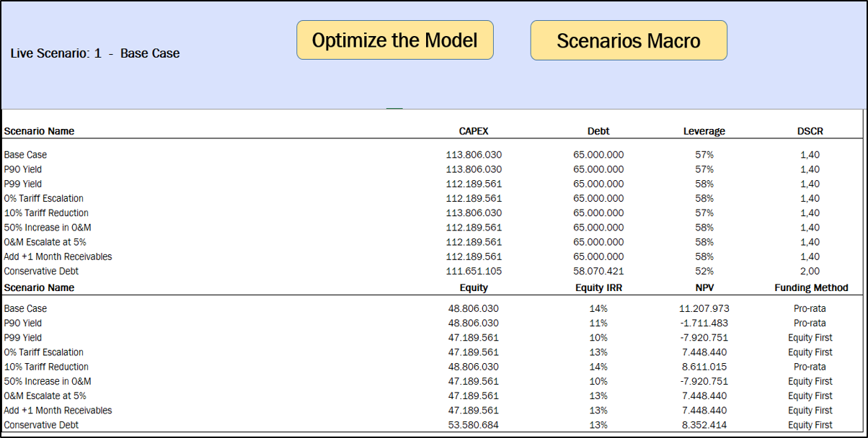Image resolution: width=868 pixels, height=438 pixels.
Task: Select the NPV column header
Action: [704, 287]
